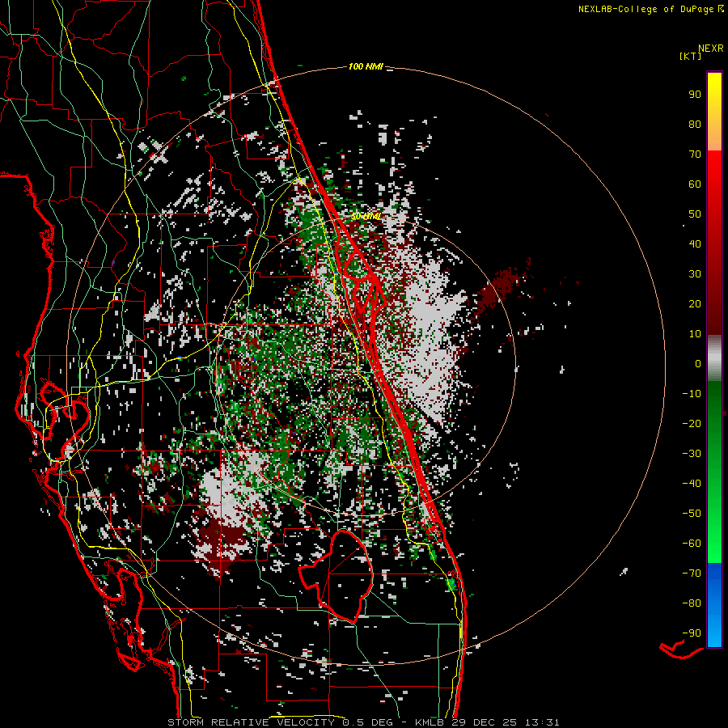Click the -90 velocity scale label
This screenshot has width=728, height=728.
click(692, 633)
